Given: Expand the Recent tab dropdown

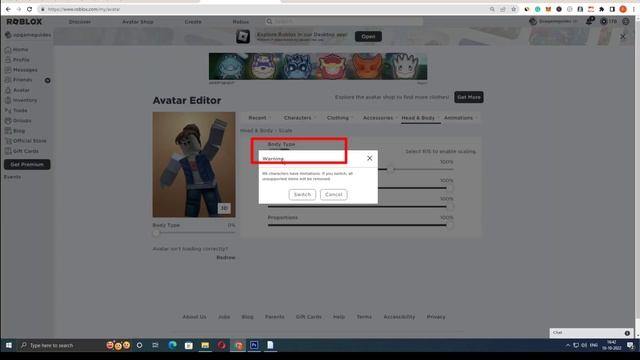Looking at the screenshot, I should tap(259, 118).
